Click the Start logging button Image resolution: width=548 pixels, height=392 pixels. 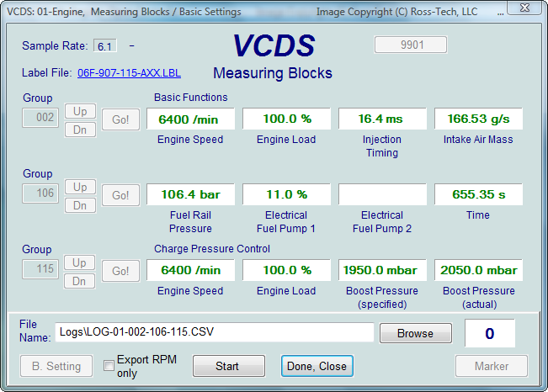click(229, 366)
